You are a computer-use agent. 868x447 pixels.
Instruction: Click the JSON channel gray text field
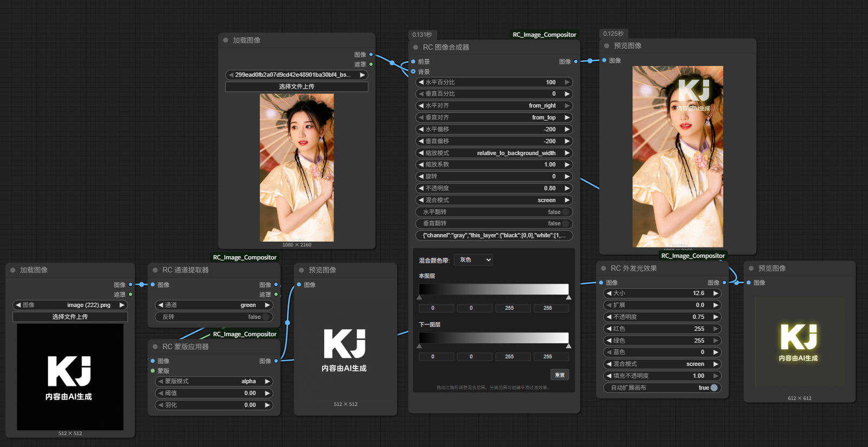(494, 236)
